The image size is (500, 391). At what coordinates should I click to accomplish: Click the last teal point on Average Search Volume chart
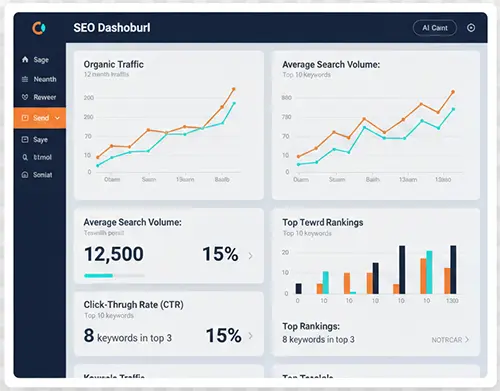(x=453, y=109)
